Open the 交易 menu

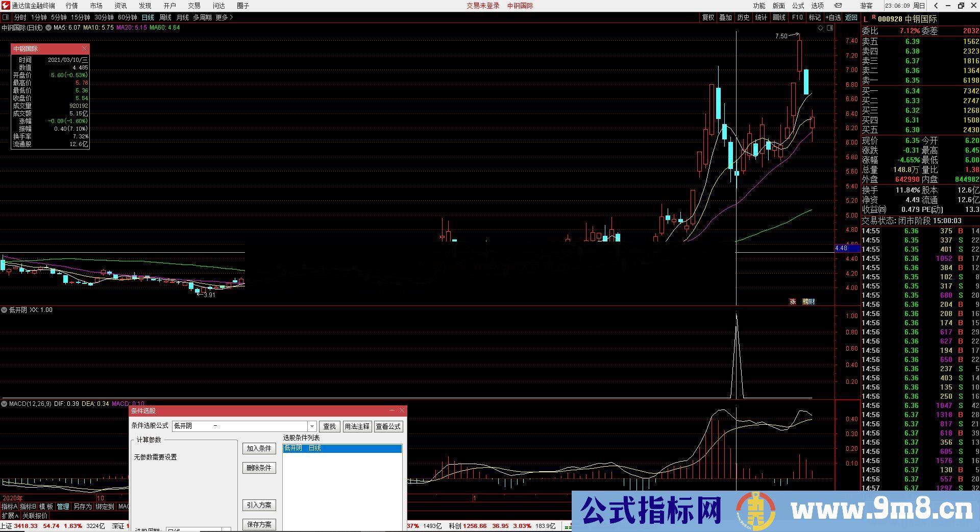[193, 6]
